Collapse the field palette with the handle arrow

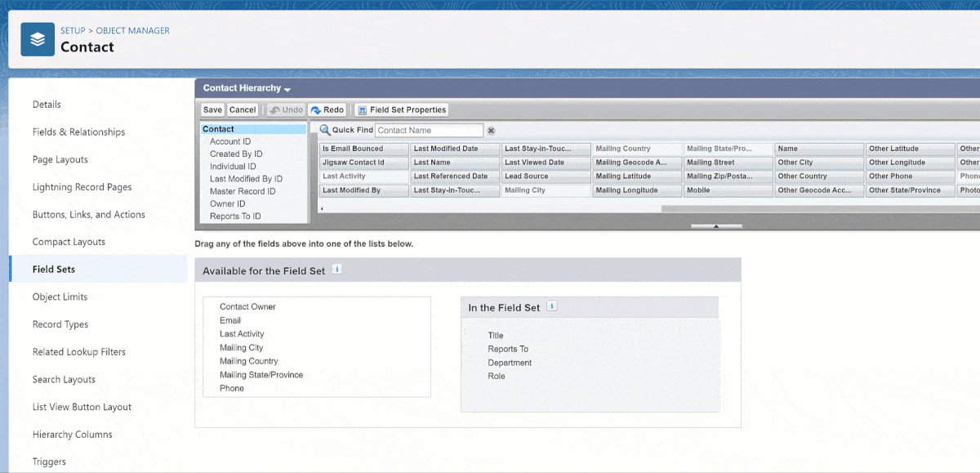[716, 226]
